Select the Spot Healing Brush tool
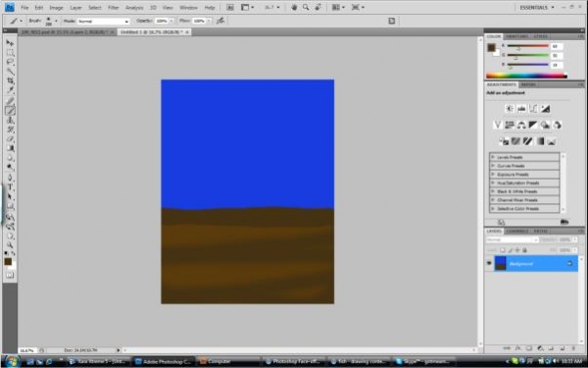This screenshot has height=368, width=588. tap(10, 101)
